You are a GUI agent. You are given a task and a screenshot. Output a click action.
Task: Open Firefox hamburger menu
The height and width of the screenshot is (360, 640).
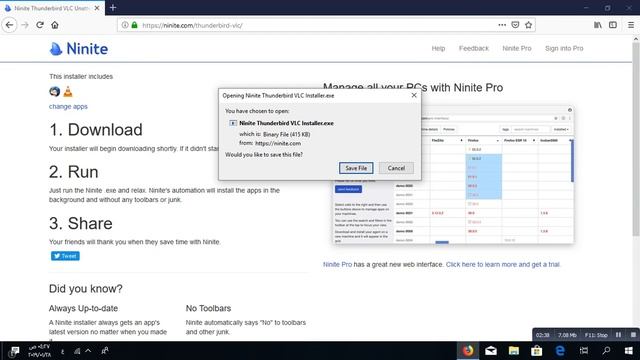pyautogui.click(x=631, y=25)
